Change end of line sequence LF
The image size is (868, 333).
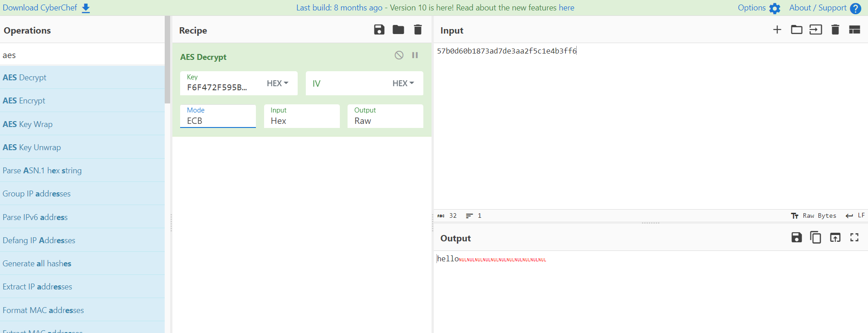point(855,216)
